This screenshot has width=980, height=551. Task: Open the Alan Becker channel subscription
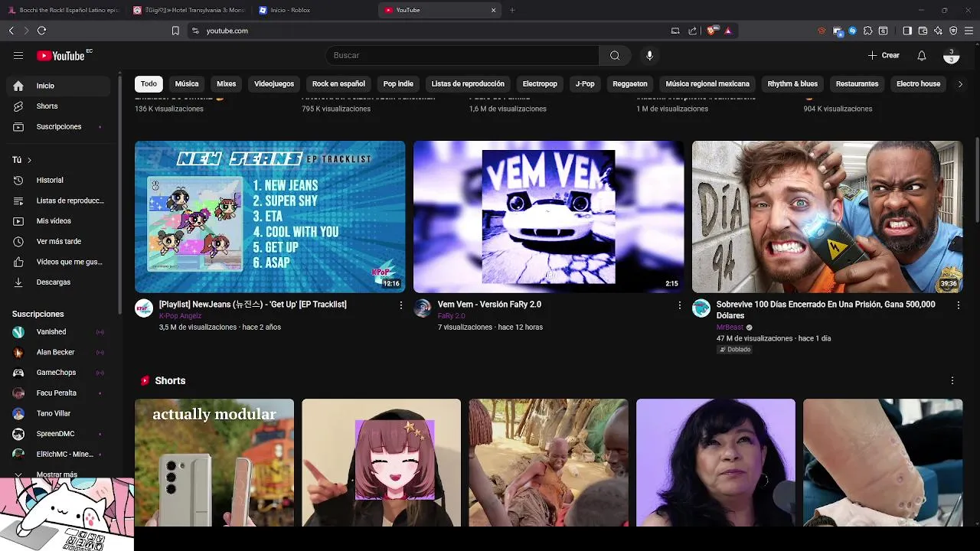58,352
